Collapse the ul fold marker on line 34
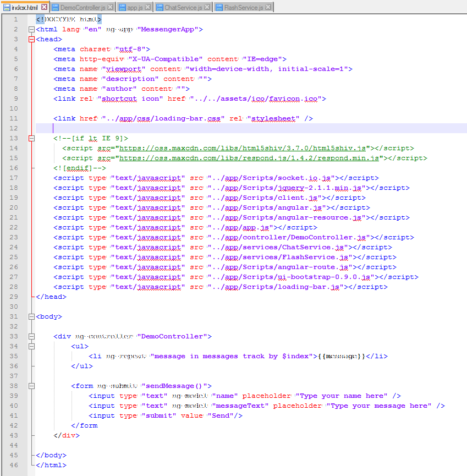This screenshot has height=476, width=467. click(31, 346)
